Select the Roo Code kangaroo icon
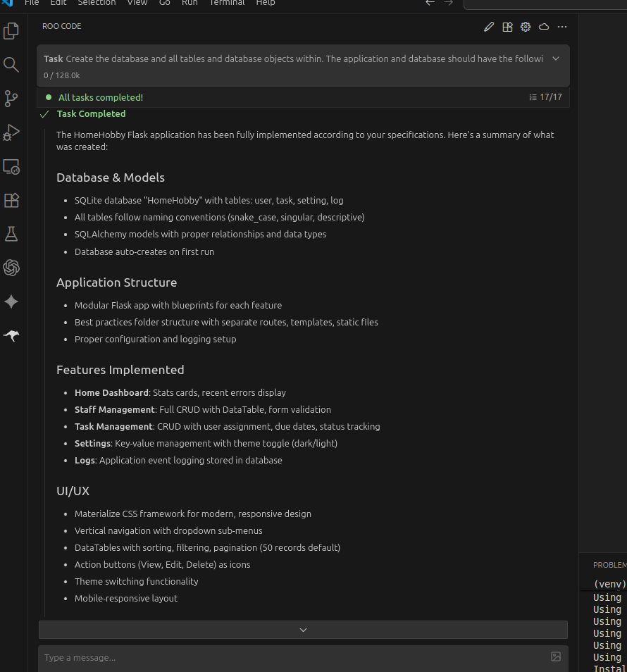This screenshot has height=672, width=627. [x=11, y=336]
